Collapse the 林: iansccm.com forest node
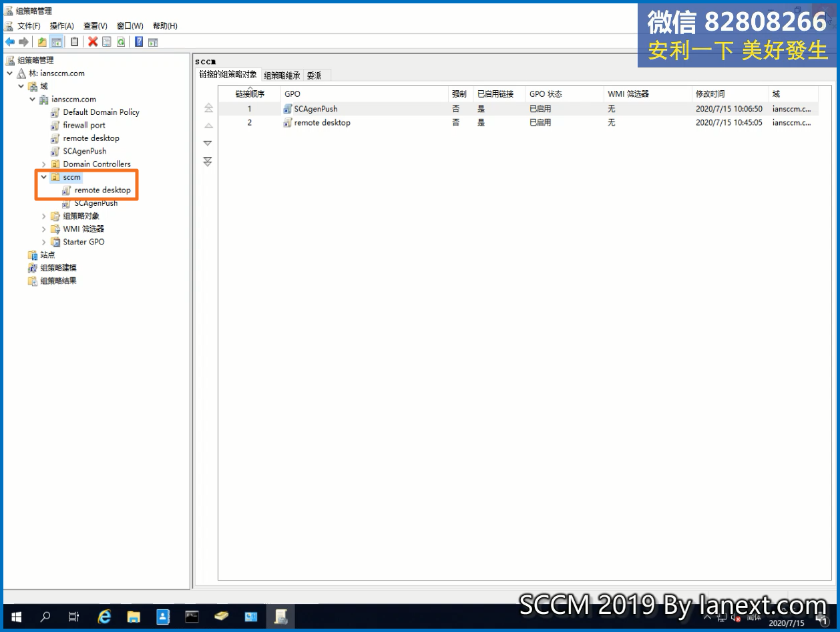 pyautogui.click(x=9, y=73)
